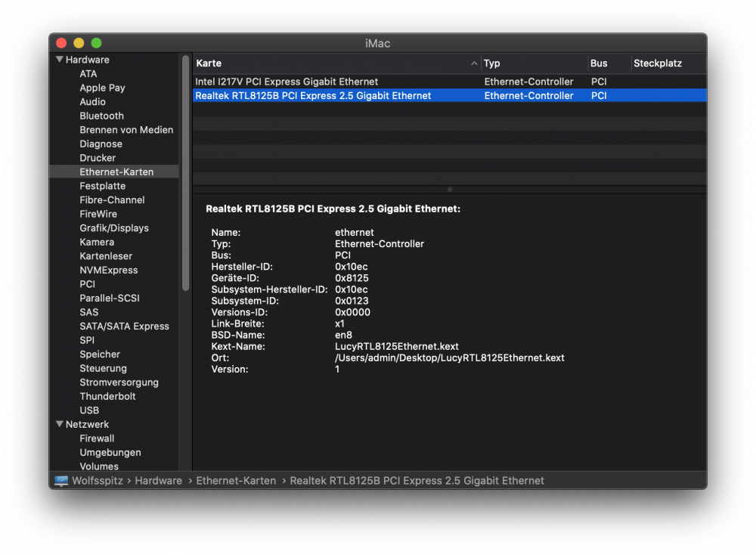The height and width of the screenshot is (554, 756).
Task: Click the Link-Breite value x1
Action: (339, 323)
